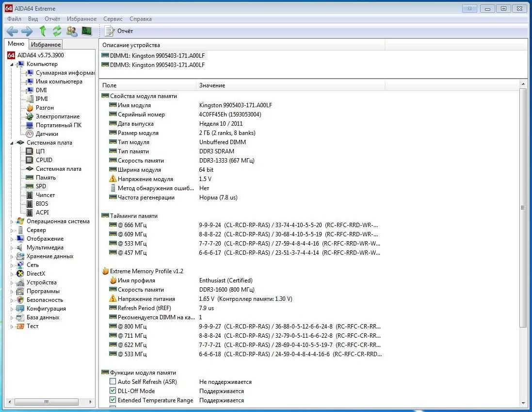Expand the Сервер node
Viewport: 532px width, 412px height.
click(x=12, y=231)
